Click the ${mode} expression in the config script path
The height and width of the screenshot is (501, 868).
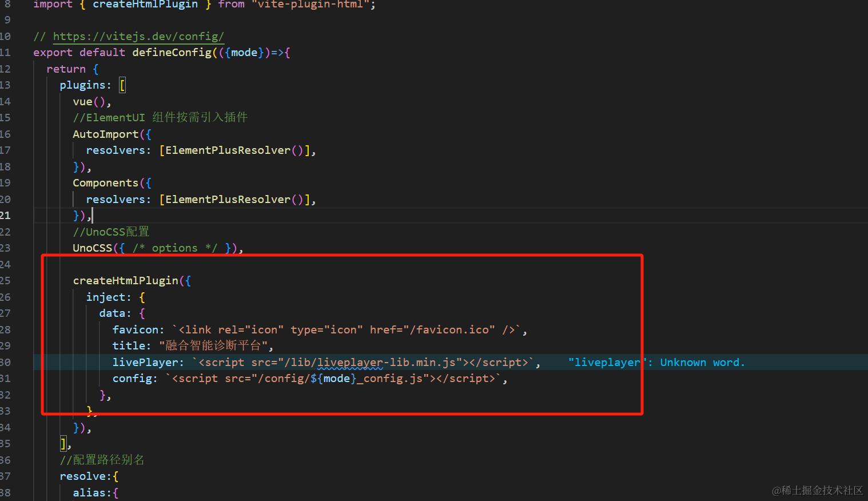(x=334, y=379)
